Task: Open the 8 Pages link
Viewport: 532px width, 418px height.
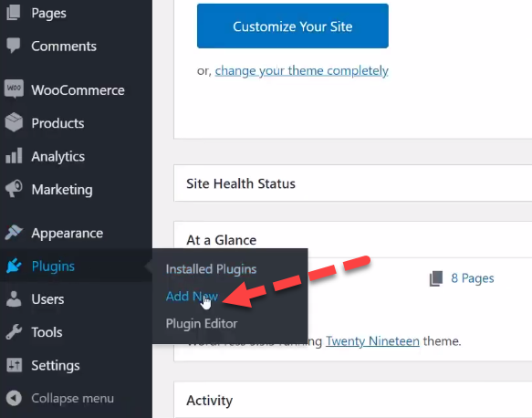Action: (473, 278)
